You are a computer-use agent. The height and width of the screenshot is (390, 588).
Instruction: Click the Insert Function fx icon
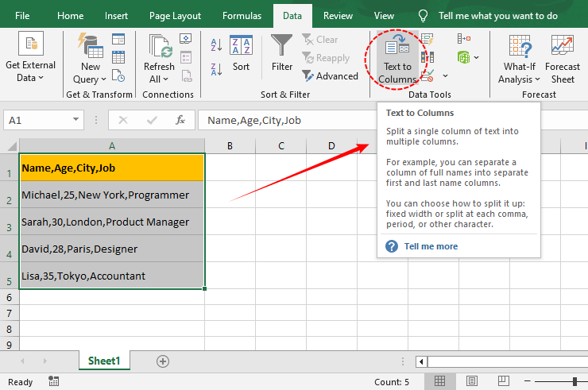[180, 120]
